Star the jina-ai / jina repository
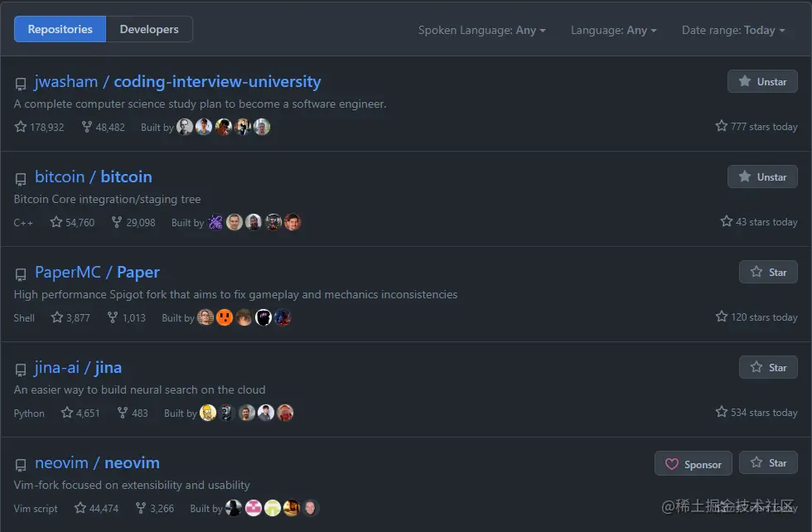This screenshot has height=532, width=812. click(x=768, y=367)
